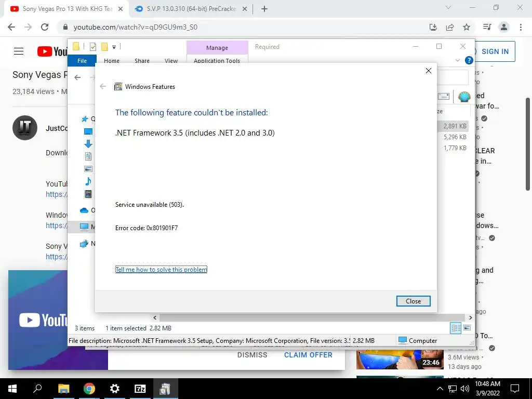Click CLAIM OFFER on YouTube banner
Screen dimensions: 532x399
click(308, 355)
